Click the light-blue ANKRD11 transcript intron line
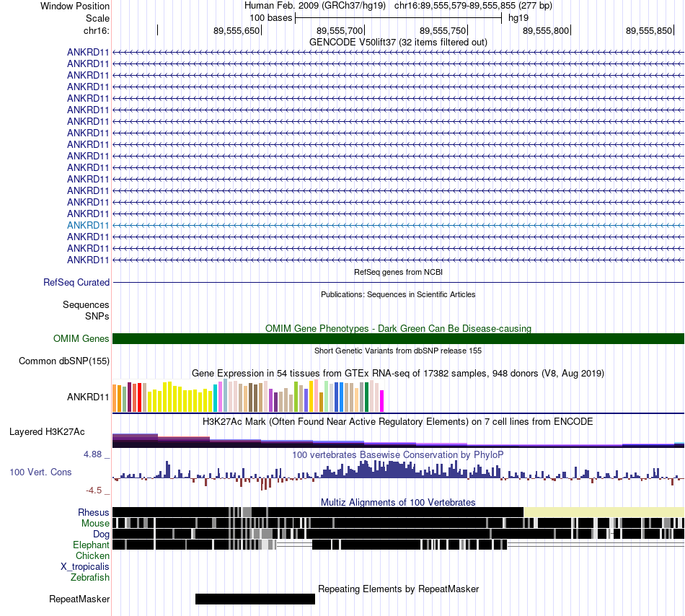The width and height of the screenshot is (685, 616). 398,226
